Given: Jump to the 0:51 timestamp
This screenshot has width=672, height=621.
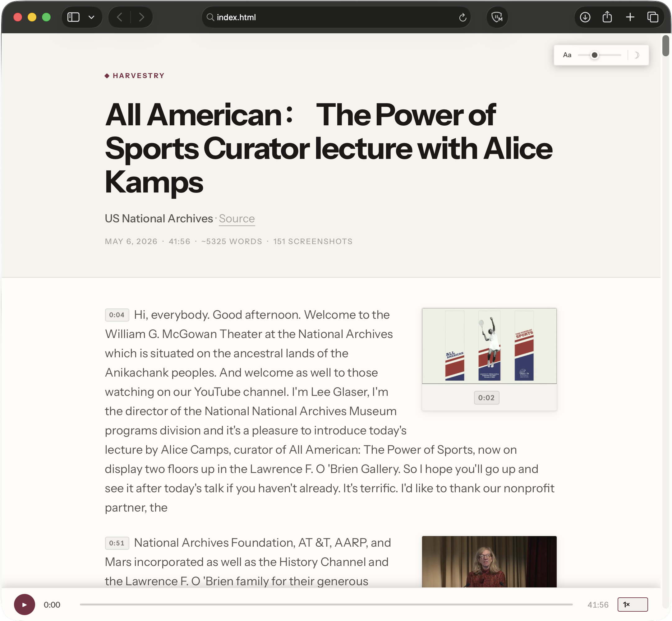Looking at the screenshot, I should [x=117, y=543].
